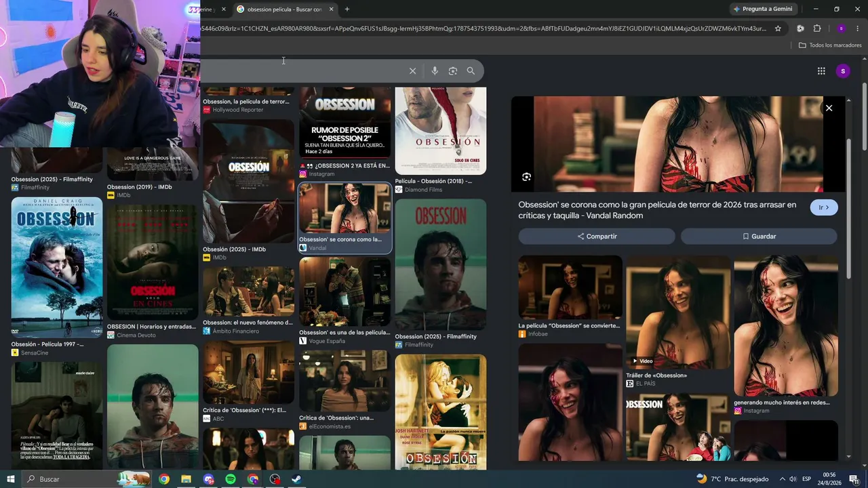The height and width of the screenshot is (488, 868).
Task: Bookmark this page with the star icon
Action: point(778,28)
